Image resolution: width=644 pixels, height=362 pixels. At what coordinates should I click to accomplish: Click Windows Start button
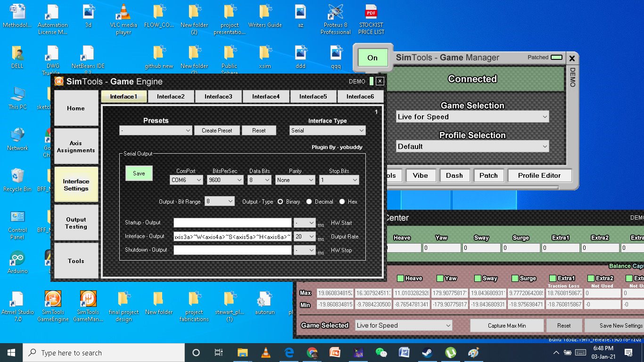[11, 353]
